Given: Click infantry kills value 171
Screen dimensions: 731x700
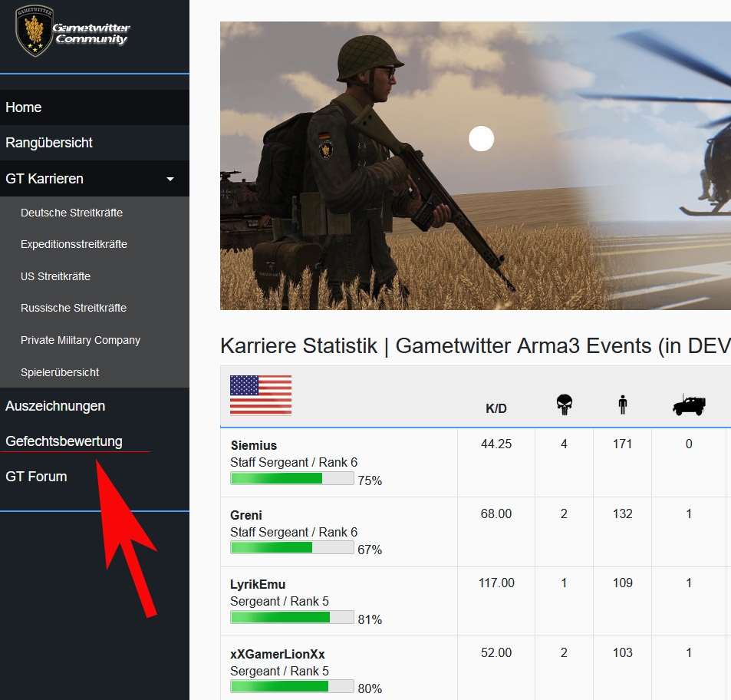Looking at the screenshot, I should pyautogui.click(x=622, y=444).
